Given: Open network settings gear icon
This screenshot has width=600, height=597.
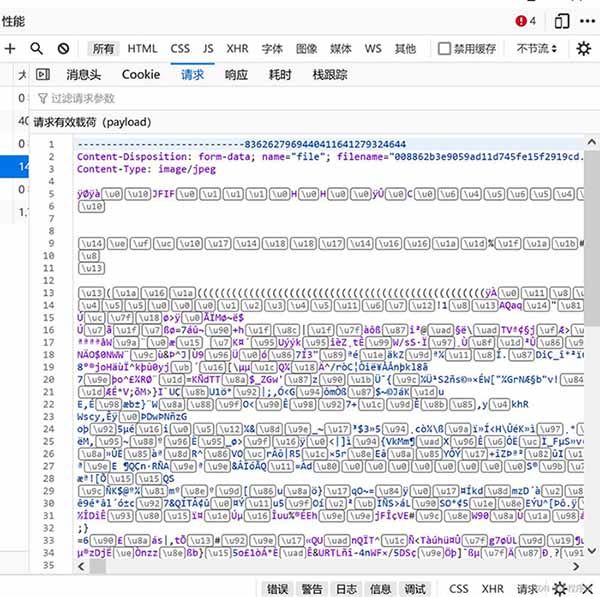Looking at the screenshot, I should tap(584, 48).
